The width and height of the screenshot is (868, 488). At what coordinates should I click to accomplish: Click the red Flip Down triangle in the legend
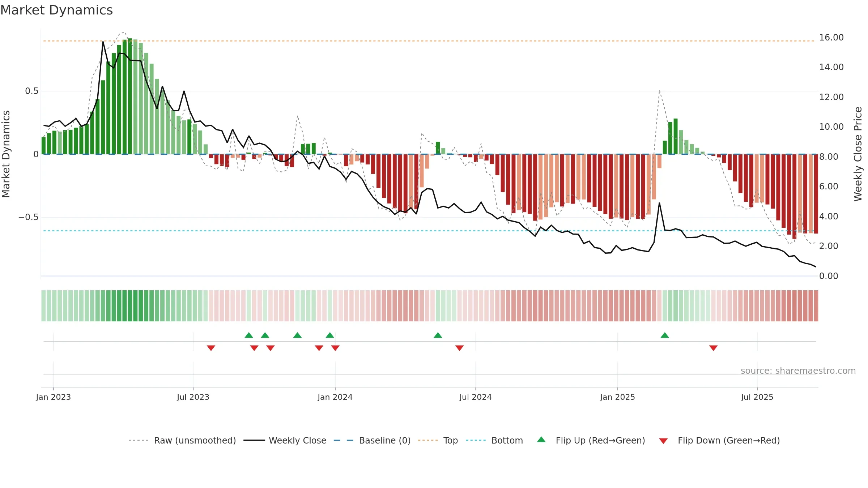pos(663,441)
